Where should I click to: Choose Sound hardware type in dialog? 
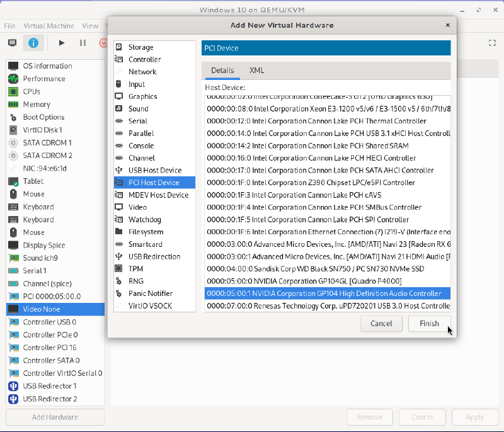154,108
